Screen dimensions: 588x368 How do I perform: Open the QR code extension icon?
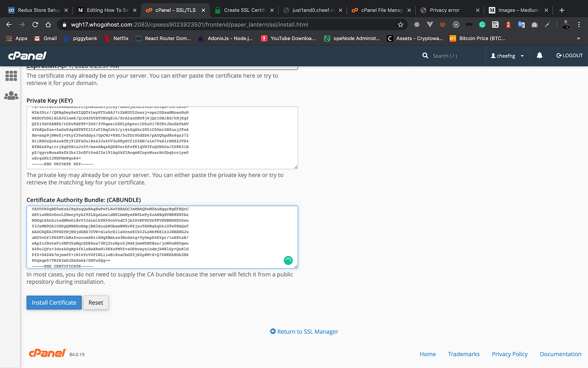pos(495,25)
